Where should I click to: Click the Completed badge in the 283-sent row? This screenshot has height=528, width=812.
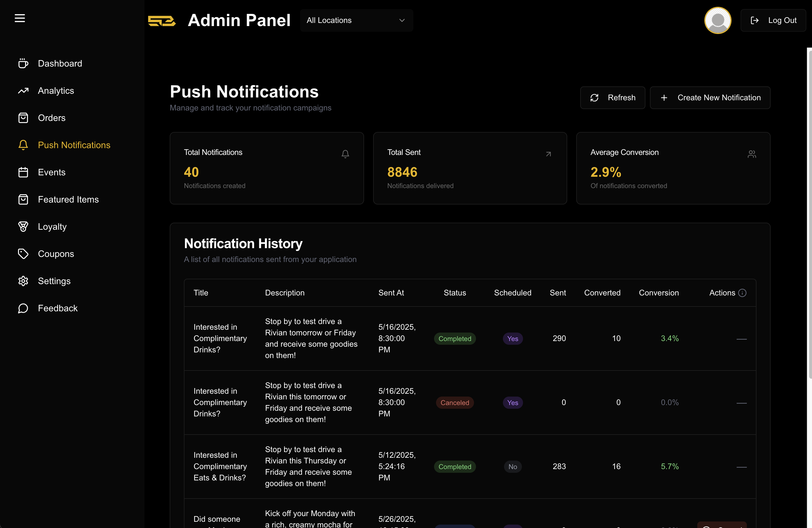click(455, 467)
